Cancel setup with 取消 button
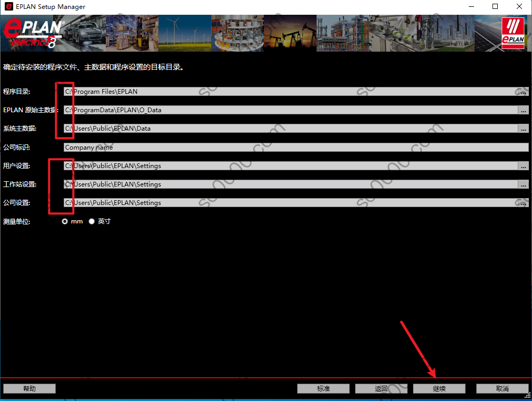This screenshot has height=401, width=532. click(502, 388)
